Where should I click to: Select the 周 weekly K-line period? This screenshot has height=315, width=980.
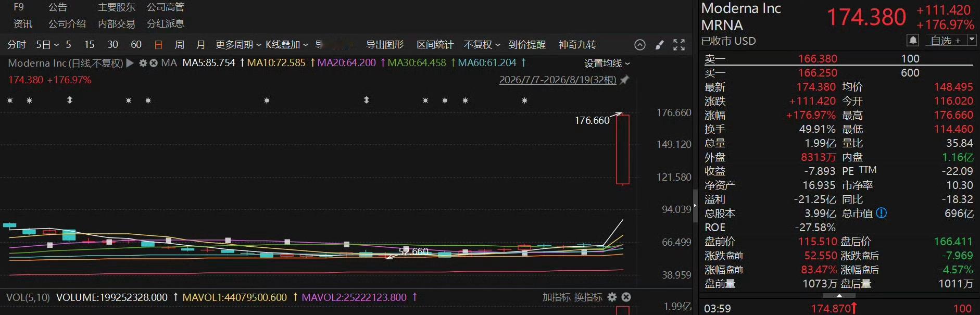click(x=180, y=45)
